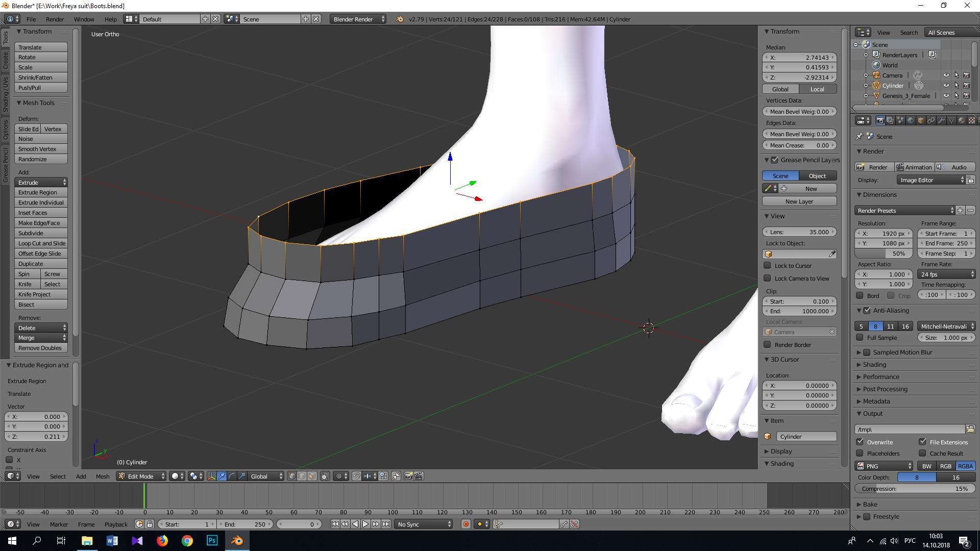Screen dimensions: 980x551
Task: Toggle the 3D manipulator widget icon
Action: pos(211,476)
